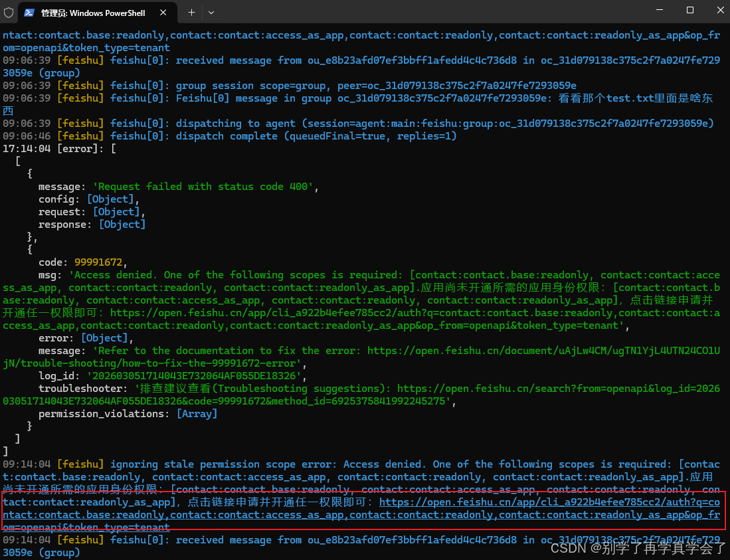Click 'Refer to the documentation to fix' message
Image resolution: width=730 pixels, height=560 pixels.
pos(361,357)
